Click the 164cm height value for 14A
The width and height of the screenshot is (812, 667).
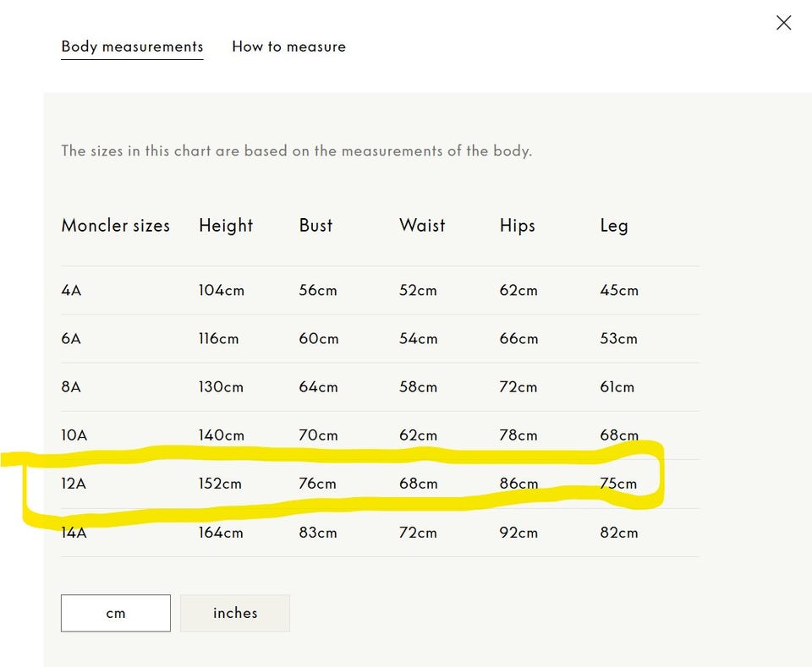[221, 533]
